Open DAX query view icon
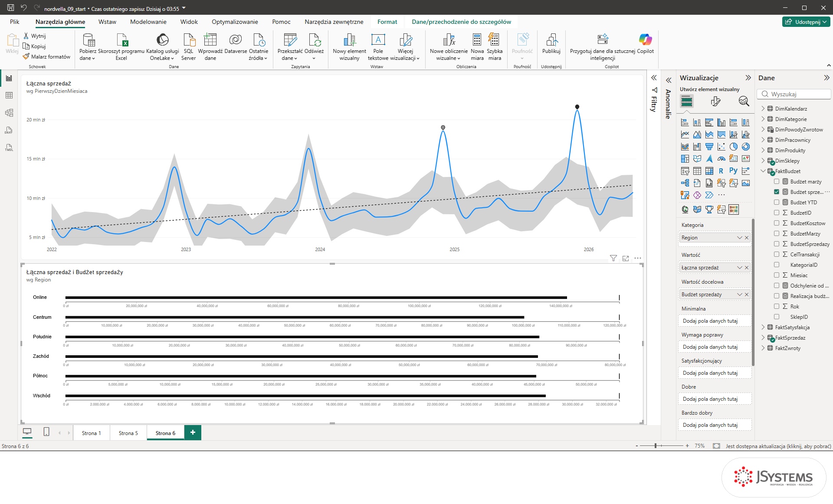The height and width of the screenshot is (504, 833). (9, 130)
